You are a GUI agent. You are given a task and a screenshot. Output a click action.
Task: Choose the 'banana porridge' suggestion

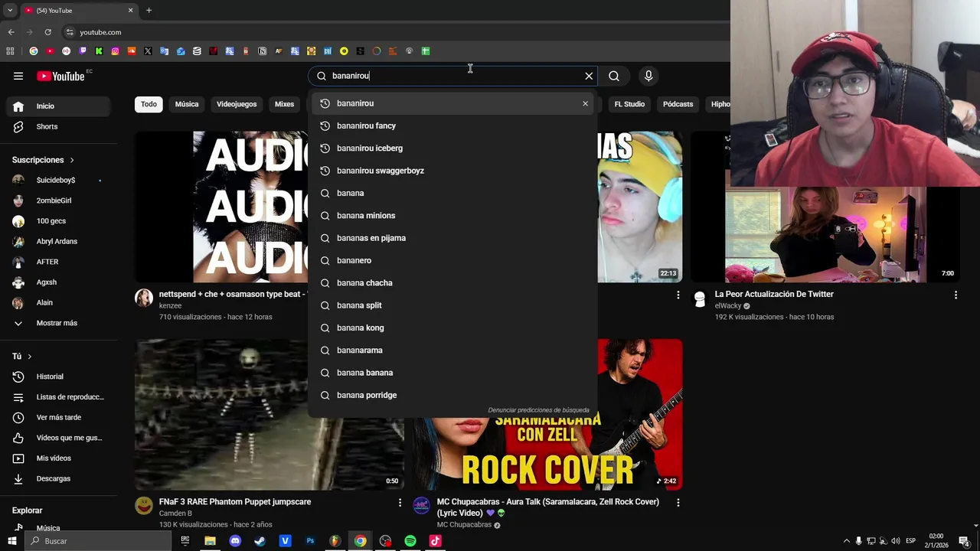452,395
